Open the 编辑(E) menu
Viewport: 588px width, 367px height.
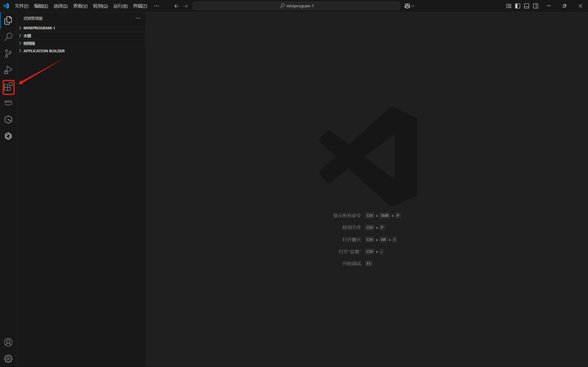click(x=41, y=6)
